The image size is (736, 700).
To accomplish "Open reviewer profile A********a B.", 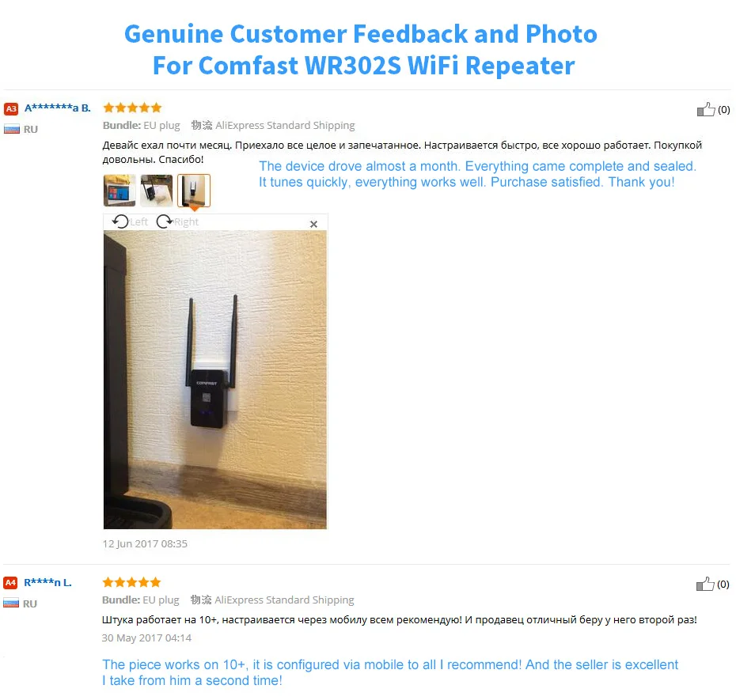I will 57,108.
